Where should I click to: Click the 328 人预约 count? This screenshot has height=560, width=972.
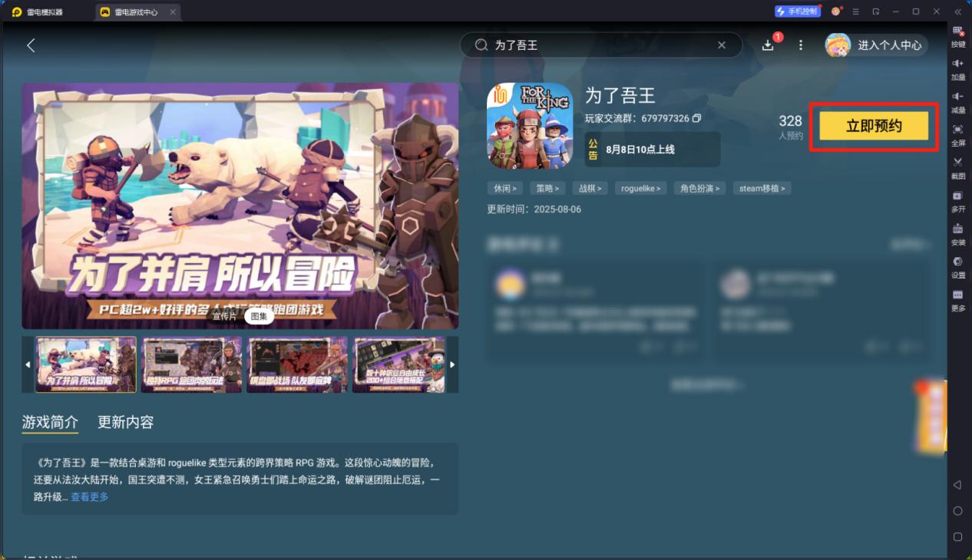click(791, 127)
